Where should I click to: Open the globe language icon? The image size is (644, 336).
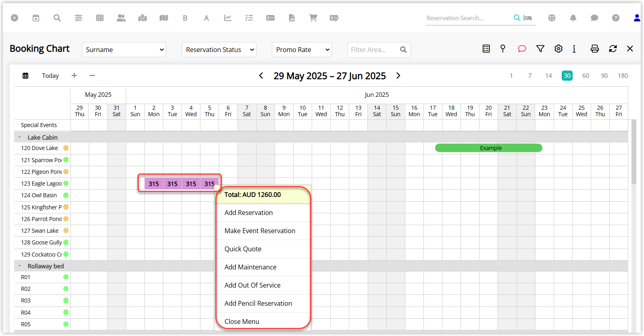[x=552, y=18]
